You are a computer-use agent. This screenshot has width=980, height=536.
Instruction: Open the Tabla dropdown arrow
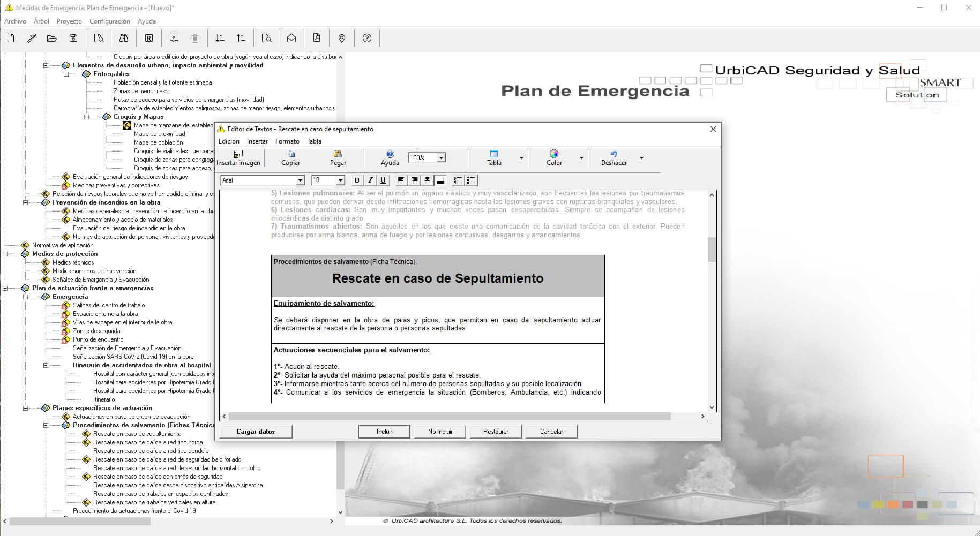coord(521,158)
